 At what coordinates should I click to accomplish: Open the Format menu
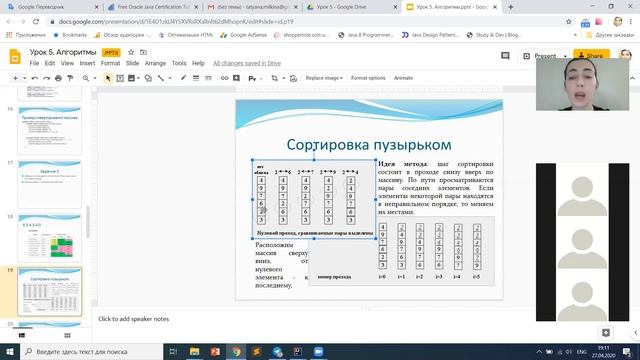110,63
